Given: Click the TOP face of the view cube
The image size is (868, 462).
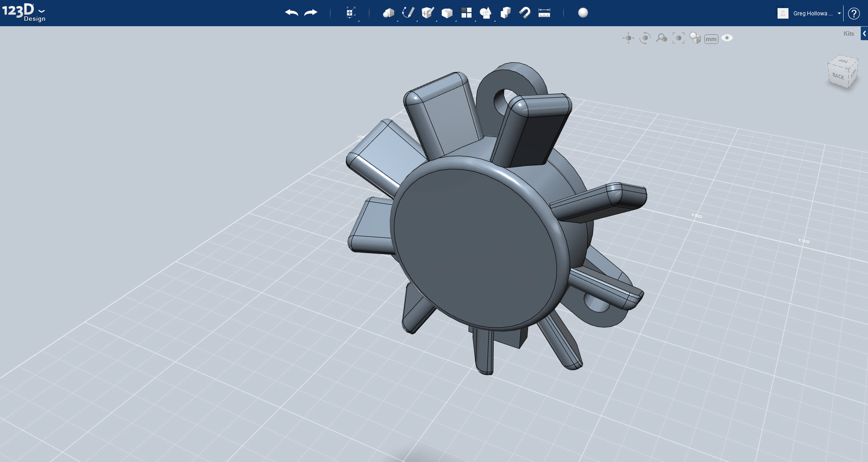Looking at the screenshot, I should click(843, 61).
